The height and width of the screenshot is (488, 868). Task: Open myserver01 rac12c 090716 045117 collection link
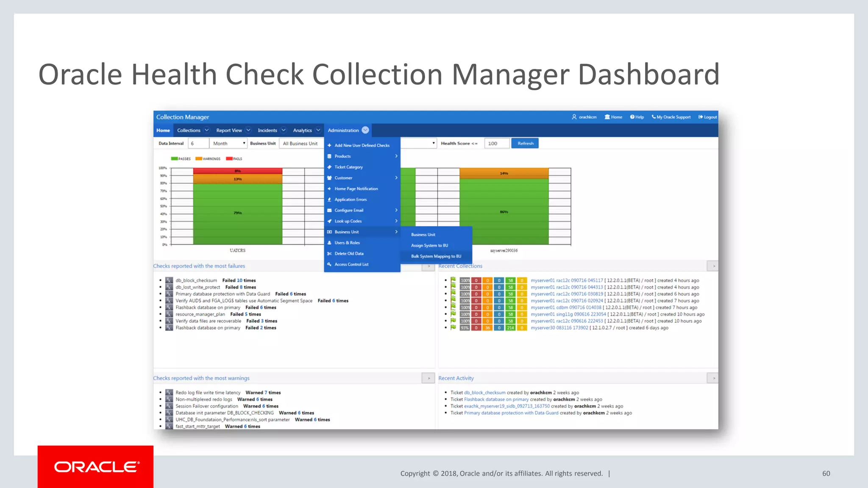pos(567,280)
